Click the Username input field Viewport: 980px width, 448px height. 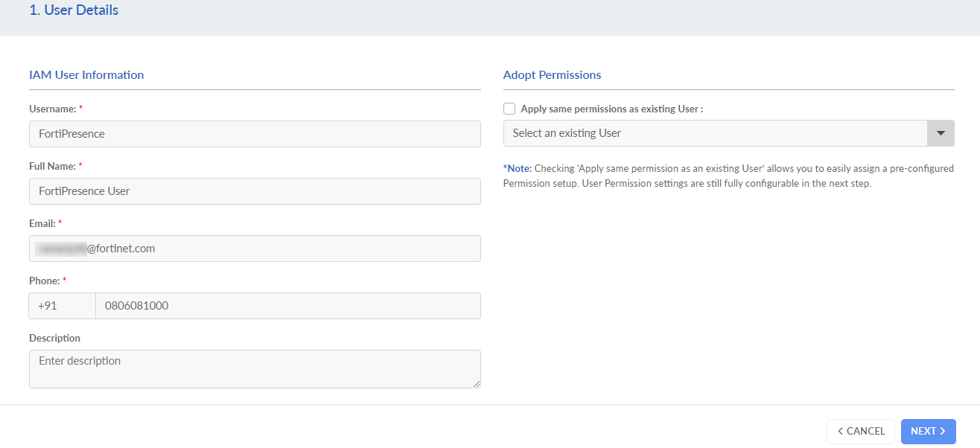pos(255,134)
